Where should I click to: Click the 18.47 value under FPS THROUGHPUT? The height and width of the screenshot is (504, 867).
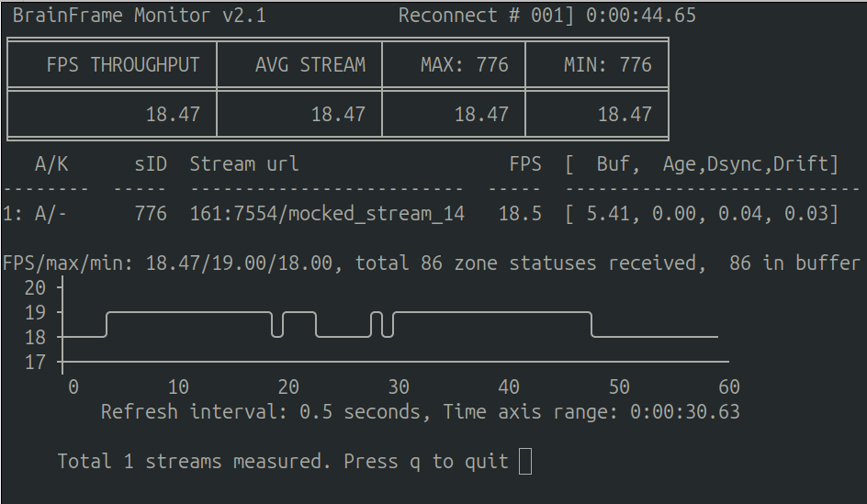pyautogui.click(x=173, y=115)
